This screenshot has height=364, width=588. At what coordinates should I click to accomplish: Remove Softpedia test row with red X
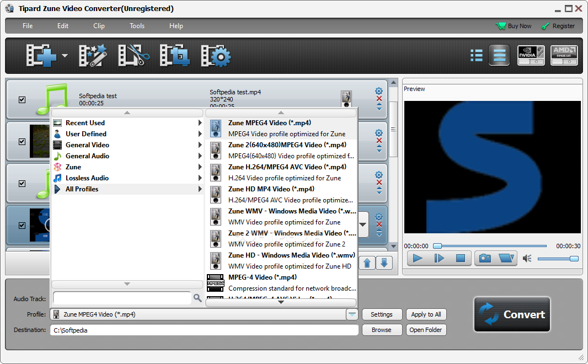click(379, 99)
